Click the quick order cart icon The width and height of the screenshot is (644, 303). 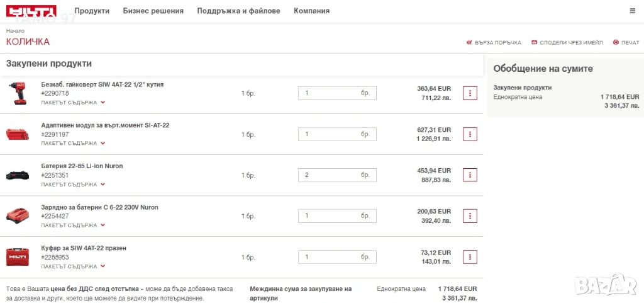pyautogui.click(x=469, y=43)
